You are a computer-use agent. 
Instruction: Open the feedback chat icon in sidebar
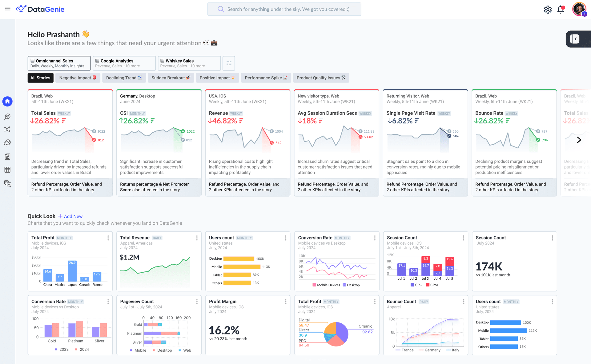tap(7, 184)
